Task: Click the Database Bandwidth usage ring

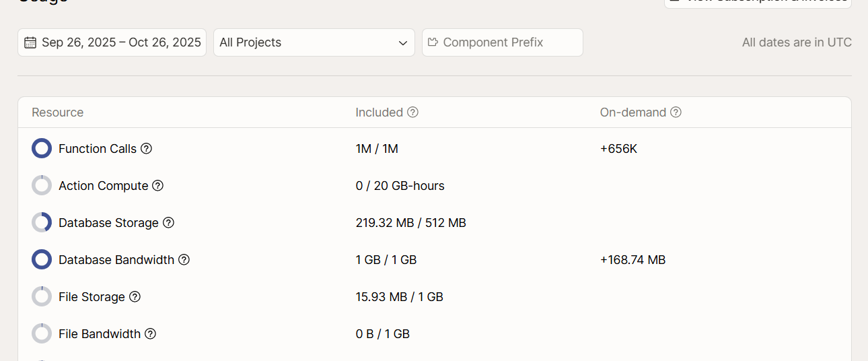Action: (42, 260)
